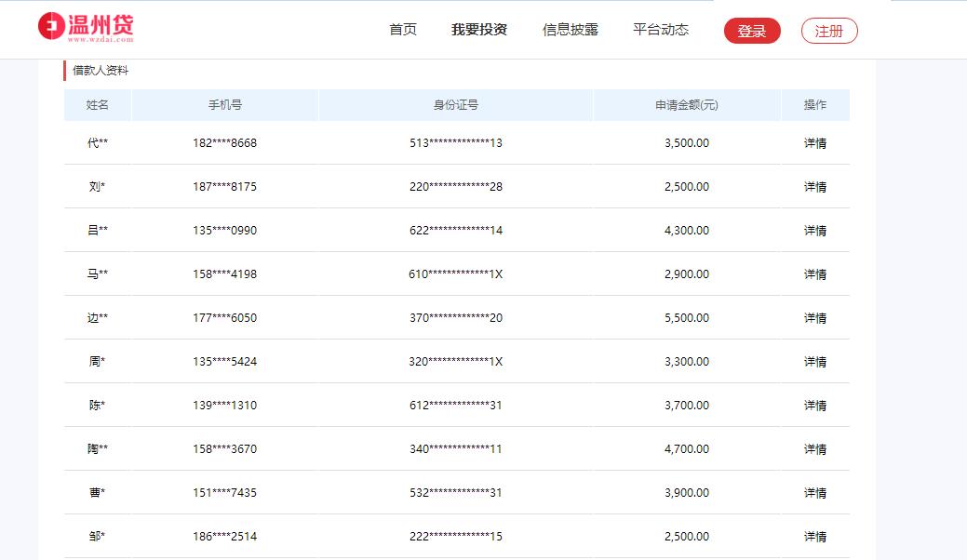This screenshot has height=560, width=967.
Task: Select the 我要投资 tab
Action: coord(479,30)
